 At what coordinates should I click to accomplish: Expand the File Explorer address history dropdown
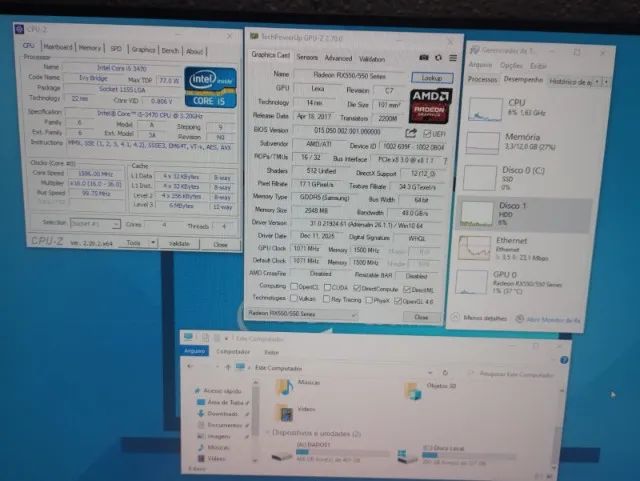coord(430,372)
